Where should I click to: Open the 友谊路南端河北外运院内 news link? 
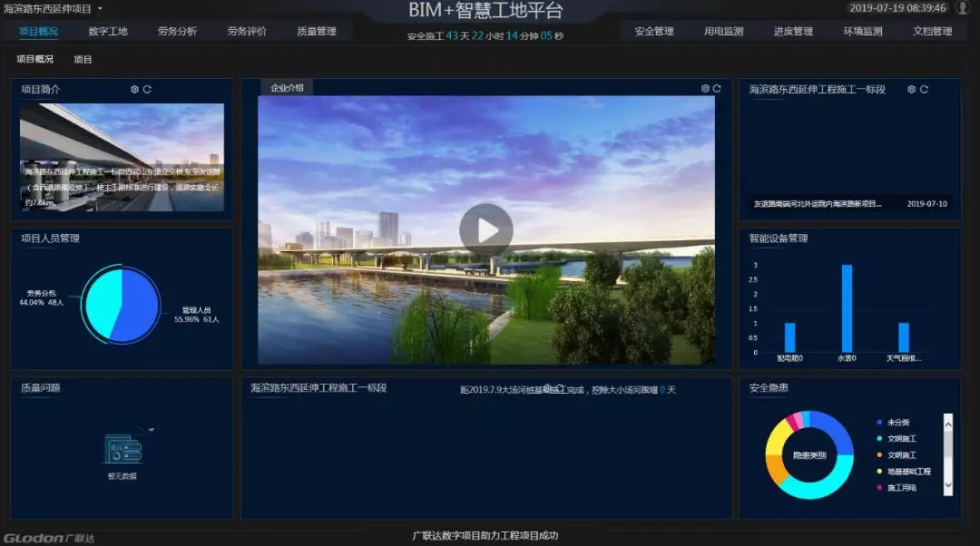(817, 204)
